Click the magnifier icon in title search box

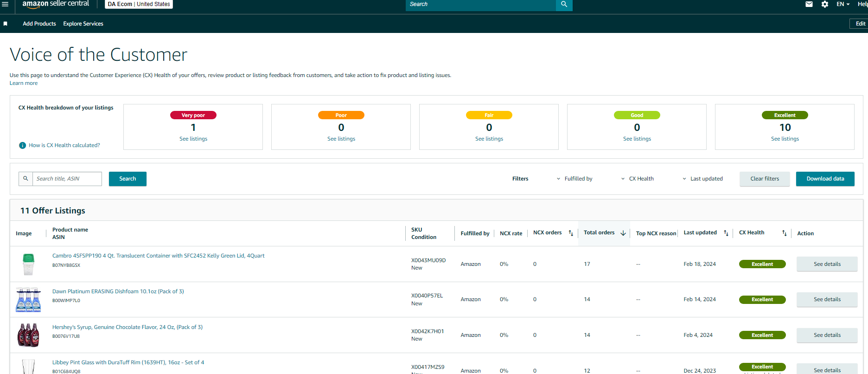click(x=26, y=179)
